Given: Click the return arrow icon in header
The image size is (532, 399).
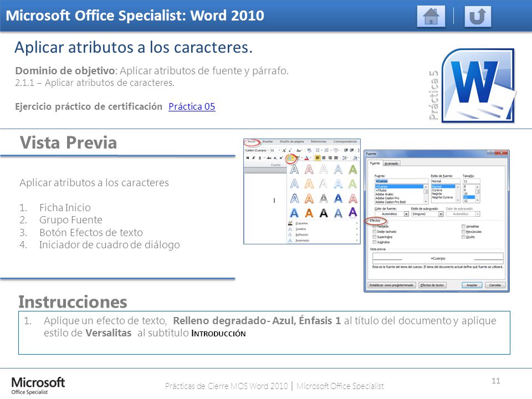Looking at the screenshot, I should 477,16.
